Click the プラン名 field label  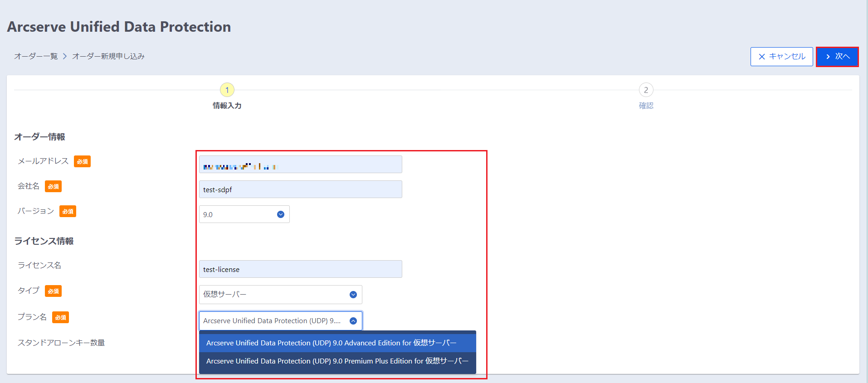pyautogui.click(x=32, y=317)
